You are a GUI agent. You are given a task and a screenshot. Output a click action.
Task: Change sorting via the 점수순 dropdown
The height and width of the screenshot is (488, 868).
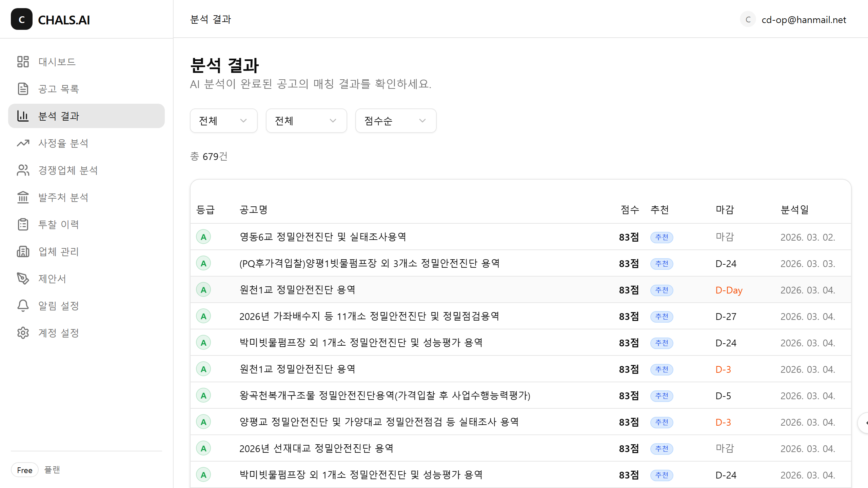[395, 121]
